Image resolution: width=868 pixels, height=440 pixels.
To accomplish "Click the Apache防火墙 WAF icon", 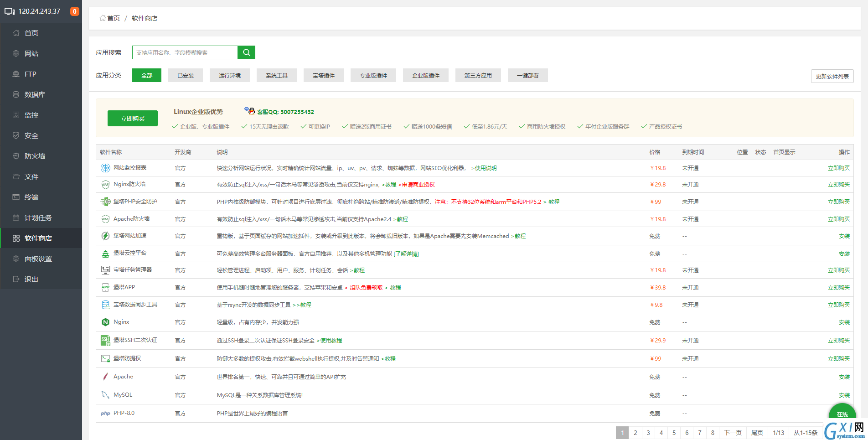I will [105, 219].
